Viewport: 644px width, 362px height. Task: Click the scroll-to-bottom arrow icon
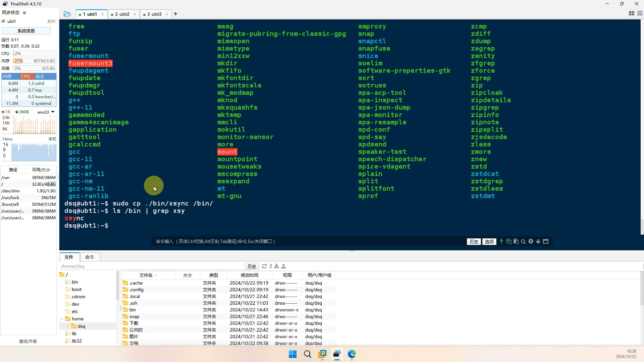pos(538,241)
